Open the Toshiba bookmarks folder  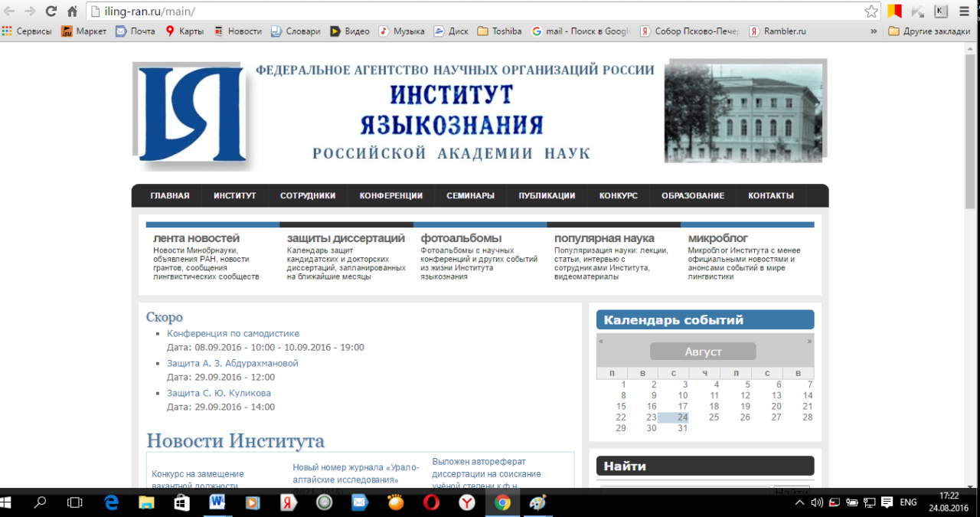[x=499, y=31]
